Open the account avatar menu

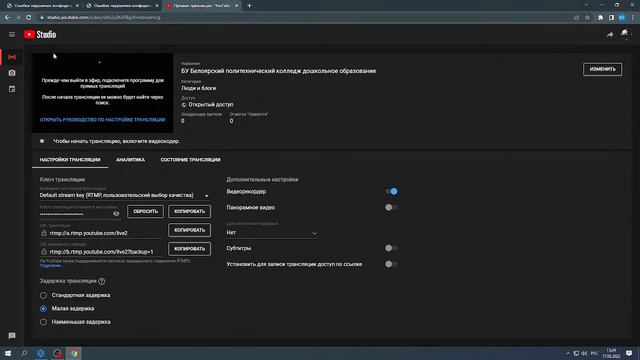pos(625,34)
